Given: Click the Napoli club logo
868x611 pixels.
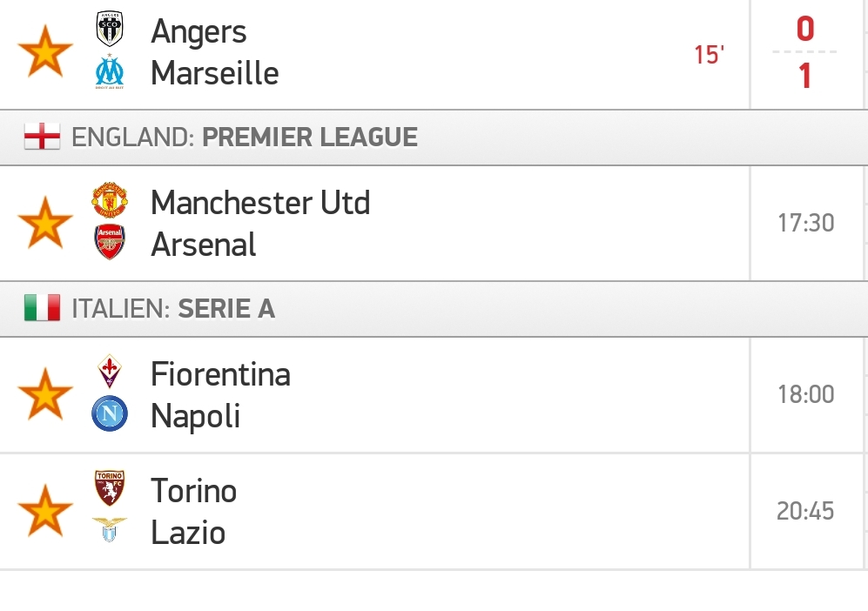Looking at the screenshot, I should (110, 413).
